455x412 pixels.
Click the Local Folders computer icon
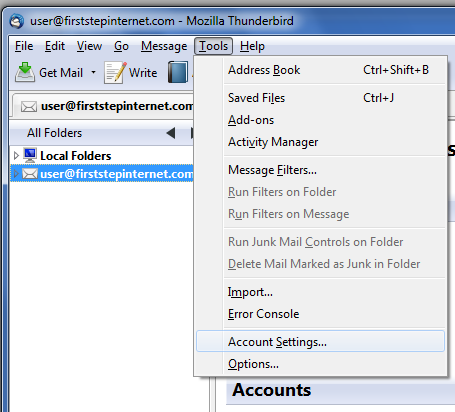pyautogui.click(x=30, y=155)
